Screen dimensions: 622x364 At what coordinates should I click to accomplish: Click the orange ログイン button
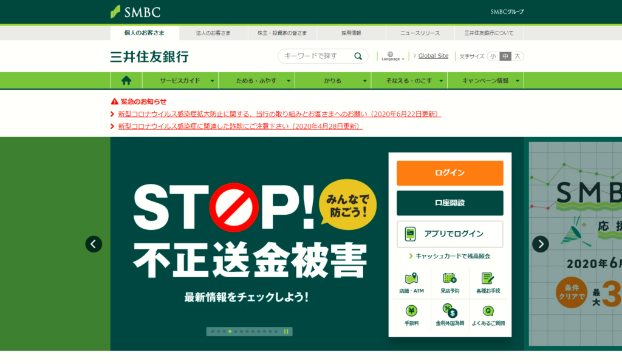(450, 173)
